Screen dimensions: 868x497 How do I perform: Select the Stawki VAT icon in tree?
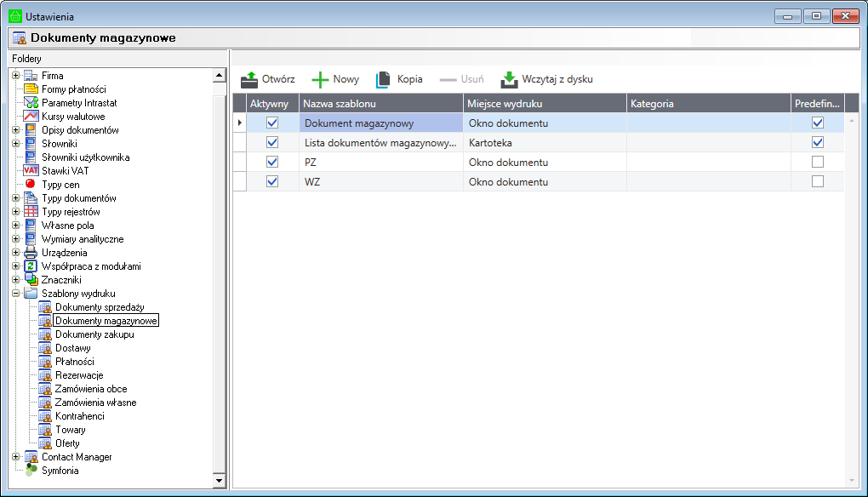(x=31, y=171)
